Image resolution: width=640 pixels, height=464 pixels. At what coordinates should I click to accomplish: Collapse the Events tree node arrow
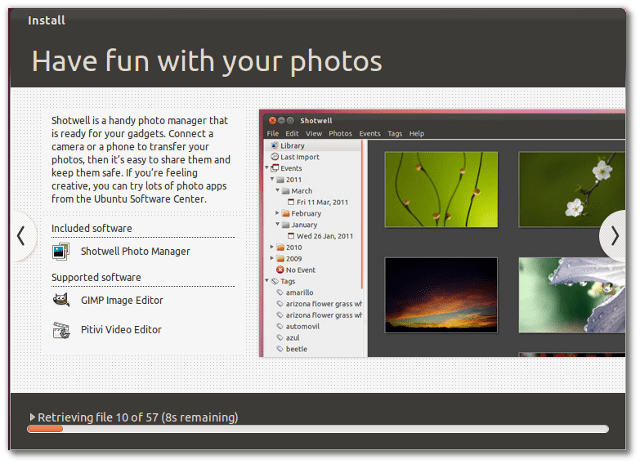click(267, 168)
